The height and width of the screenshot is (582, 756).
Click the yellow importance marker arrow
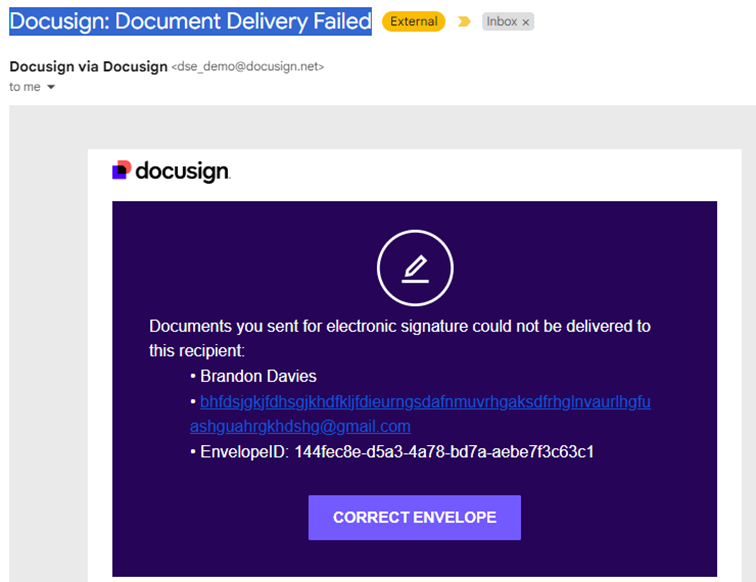pyautogui.click(x=464, y=21)
